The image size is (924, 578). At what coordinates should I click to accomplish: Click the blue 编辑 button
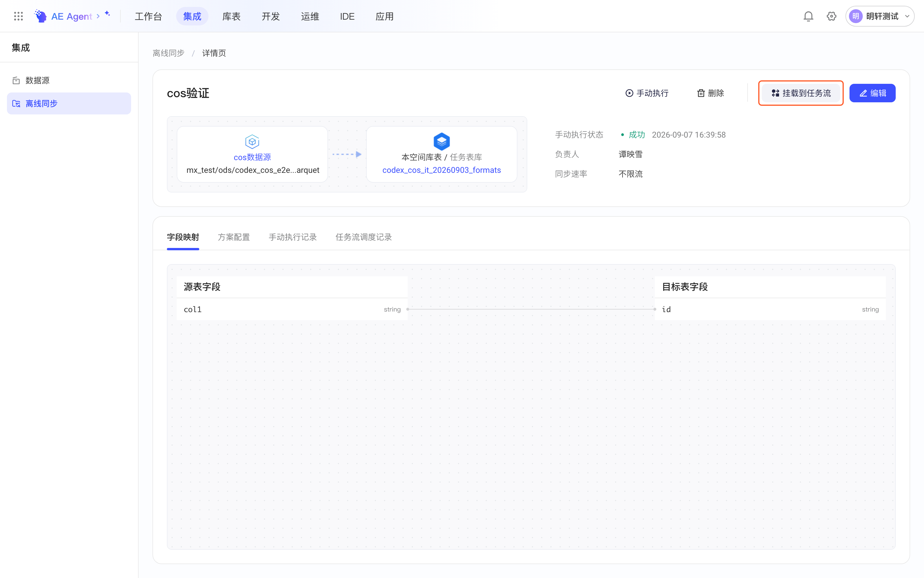point(872,93)
